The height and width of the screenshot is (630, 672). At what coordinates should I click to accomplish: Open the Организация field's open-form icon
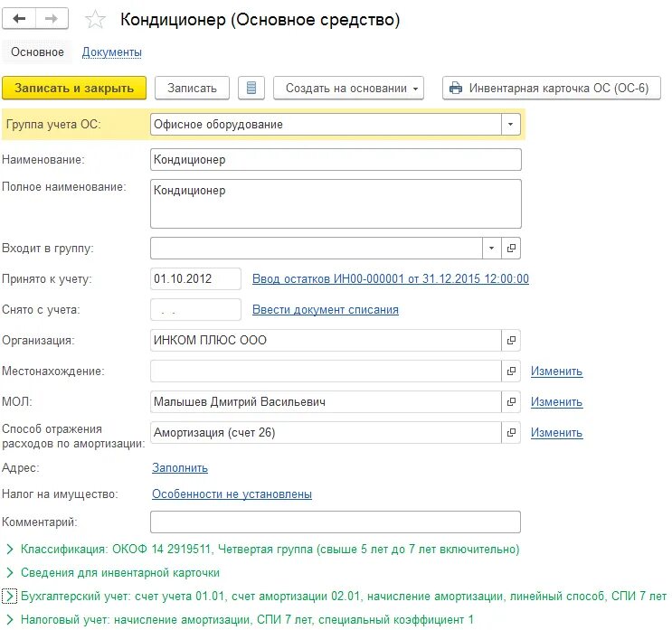tap(511, 340)
